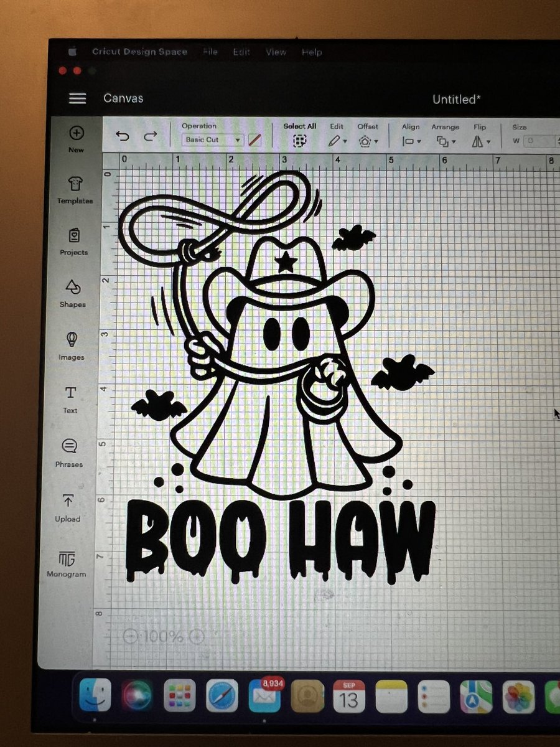Undo the last action
Viewport: 560px width, 747px height.
123,136
